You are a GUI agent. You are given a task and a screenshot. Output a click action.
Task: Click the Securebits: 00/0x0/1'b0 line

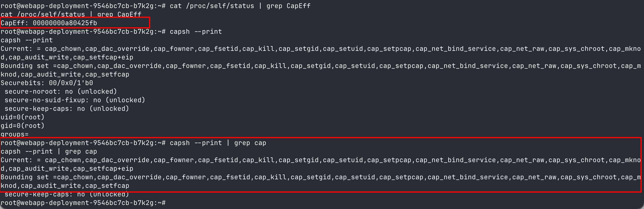pyautogui.click(x=47, y=83)
